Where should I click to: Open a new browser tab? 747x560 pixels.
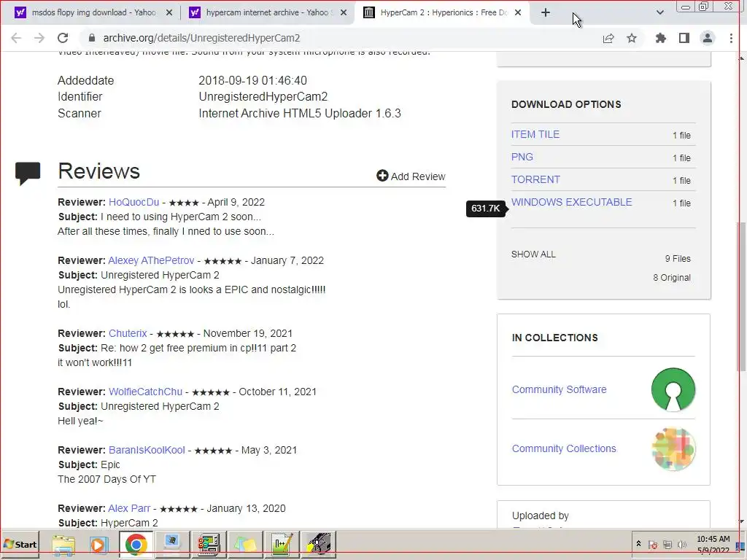click(x=546, y=13)
